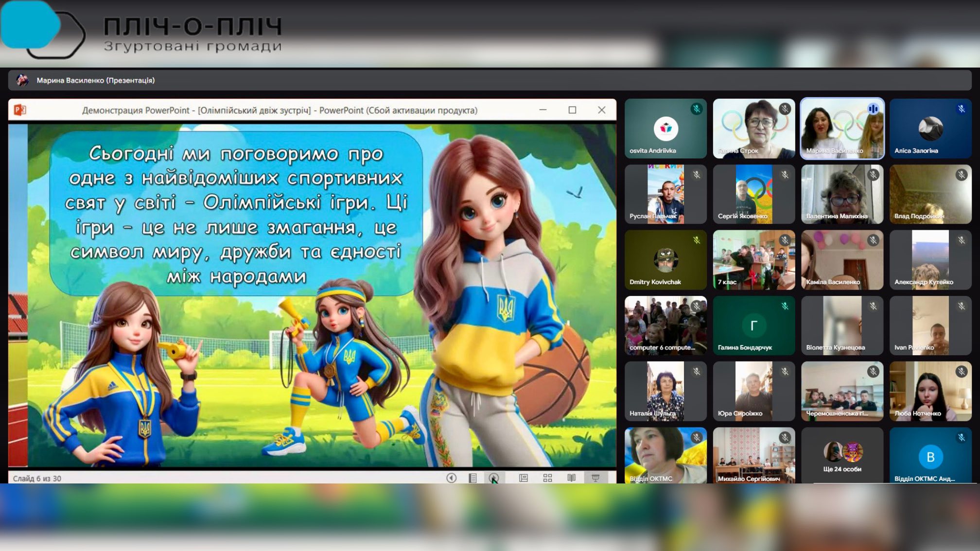The width and height of the screenshot is (980, 551).
Task: Click the Slide Show view icon
Action: [x=595, y=478]
